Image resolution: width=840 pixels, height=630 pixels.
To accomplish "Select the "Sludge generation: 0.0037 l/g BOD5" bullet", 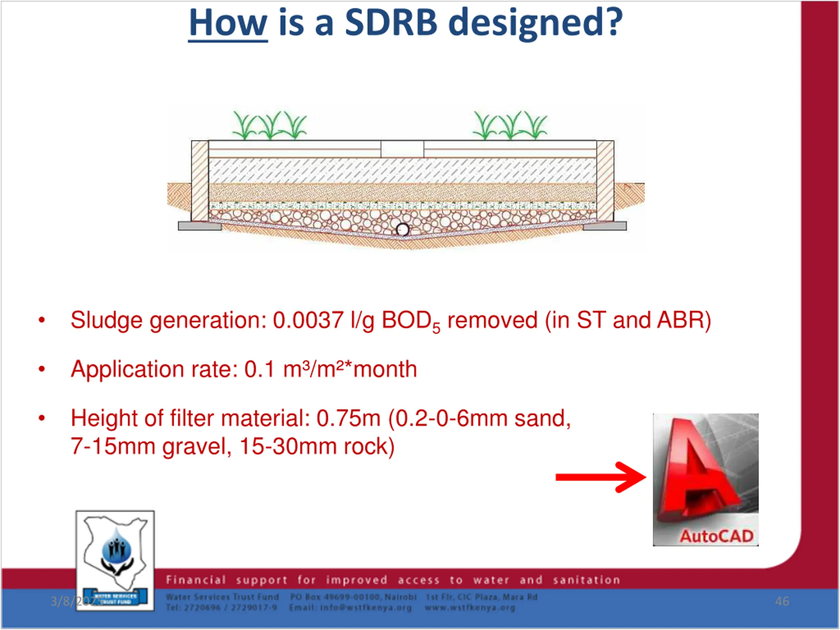I will [391, 321].
